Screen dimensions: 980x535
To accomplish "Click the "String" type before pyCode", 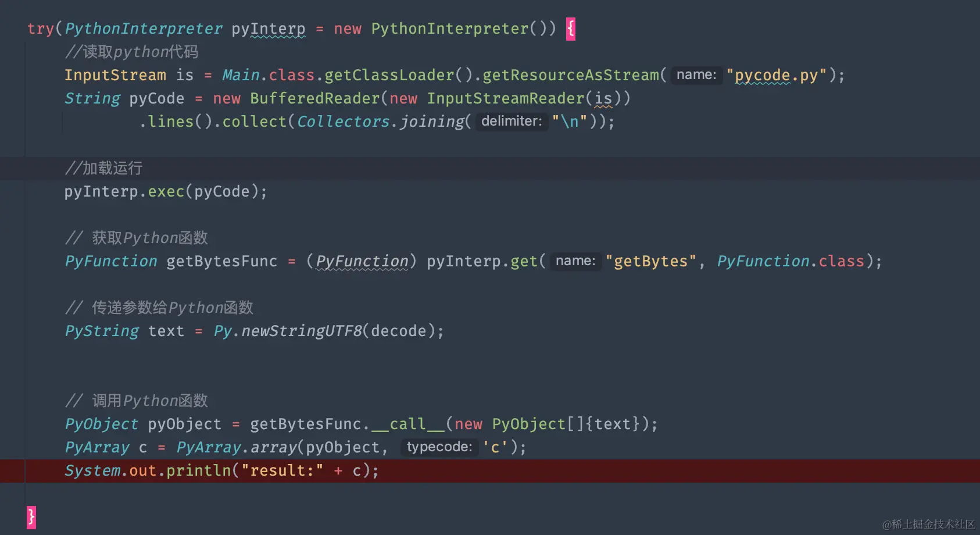I will (x=92, y=98).
